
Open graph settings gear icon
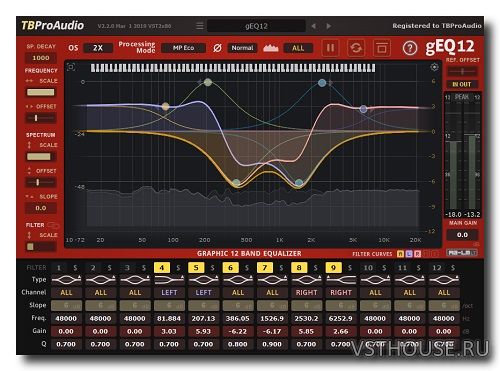tap(434, 67)
